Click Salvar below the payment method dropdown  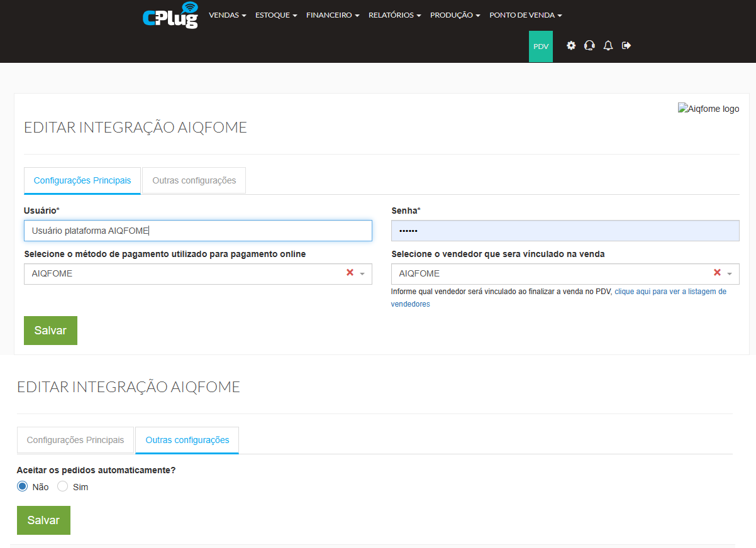click(x=50, y=331)
